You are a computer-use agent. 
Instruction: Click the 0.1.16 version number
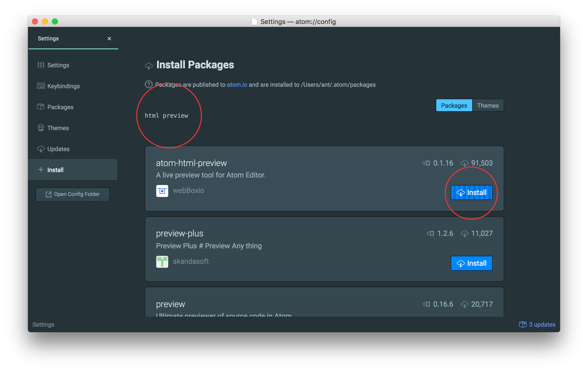tap(443, 163)
